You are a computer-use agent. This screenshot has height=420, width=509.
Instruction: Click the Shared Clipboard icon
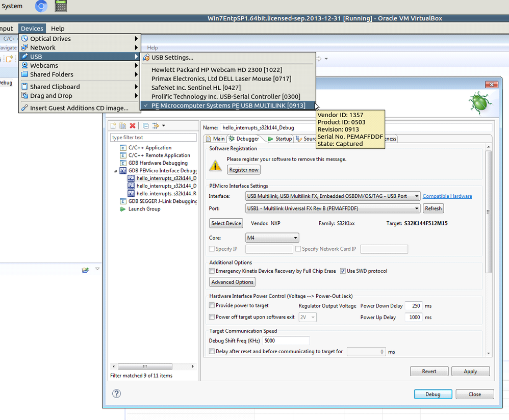point(24,87)
